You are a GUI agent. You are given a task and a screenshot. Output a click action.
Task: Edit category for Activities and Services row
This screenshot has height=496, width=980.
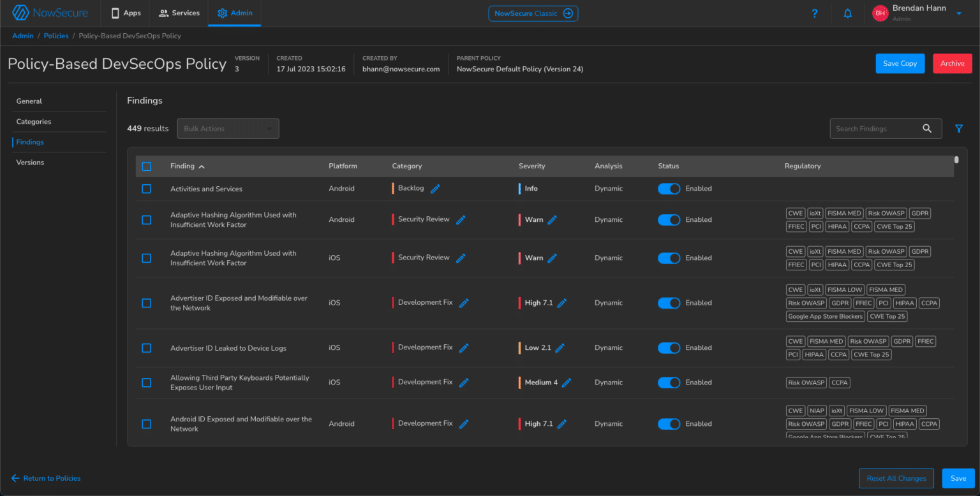(435, 189)
